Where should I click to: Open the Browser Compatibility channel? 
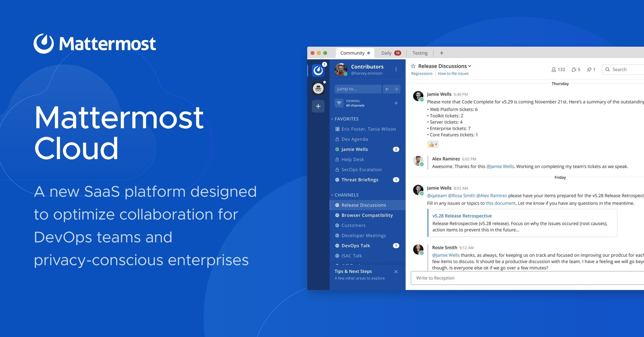point(368,215)
